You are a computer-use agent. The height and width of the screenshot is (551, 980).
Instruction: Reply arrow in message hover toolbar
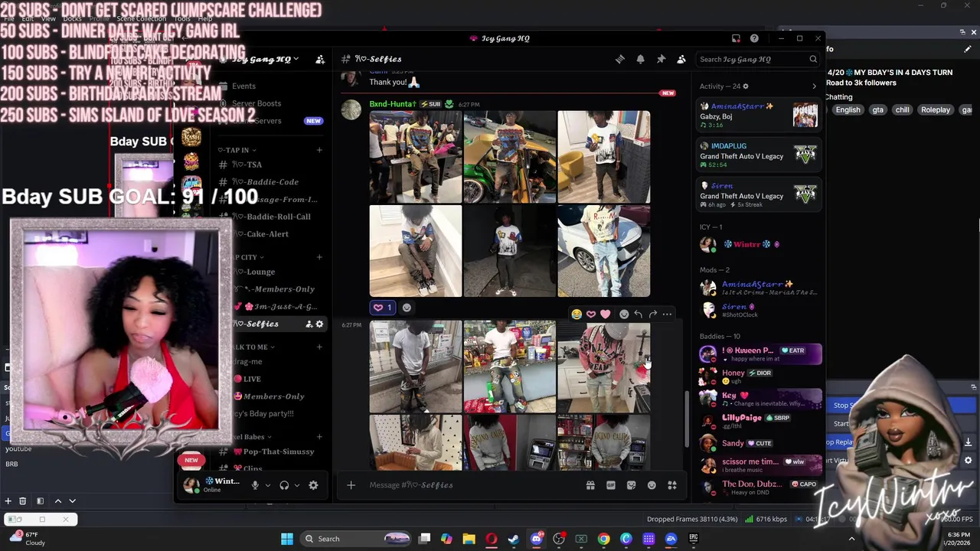(x=638, y=315)
